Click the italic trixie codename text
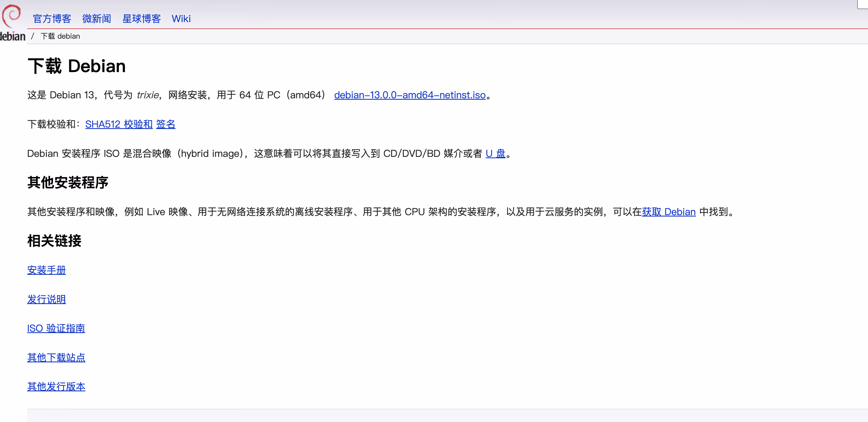 tap(148, 95)
